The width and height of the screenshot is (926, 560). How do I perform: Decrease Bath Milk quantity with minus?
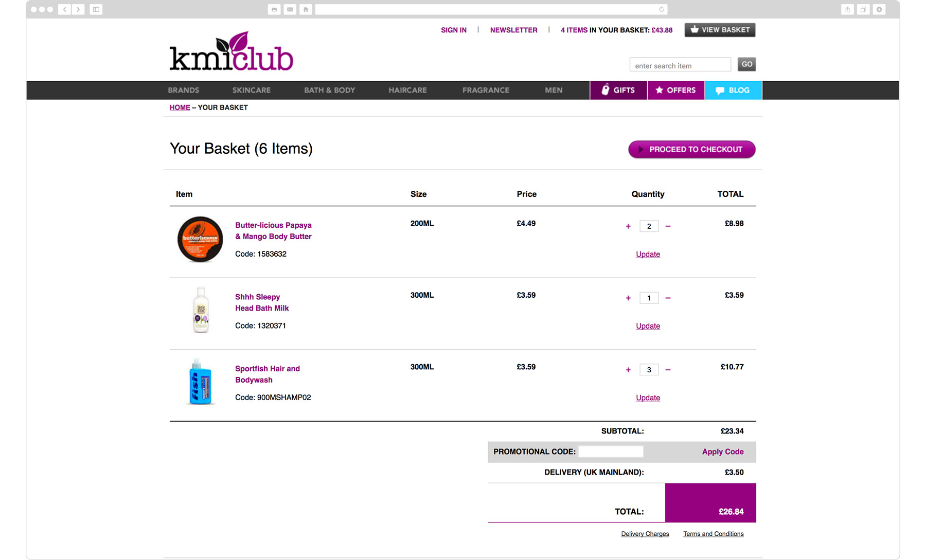pyautogui.click(x=668, y=298)
